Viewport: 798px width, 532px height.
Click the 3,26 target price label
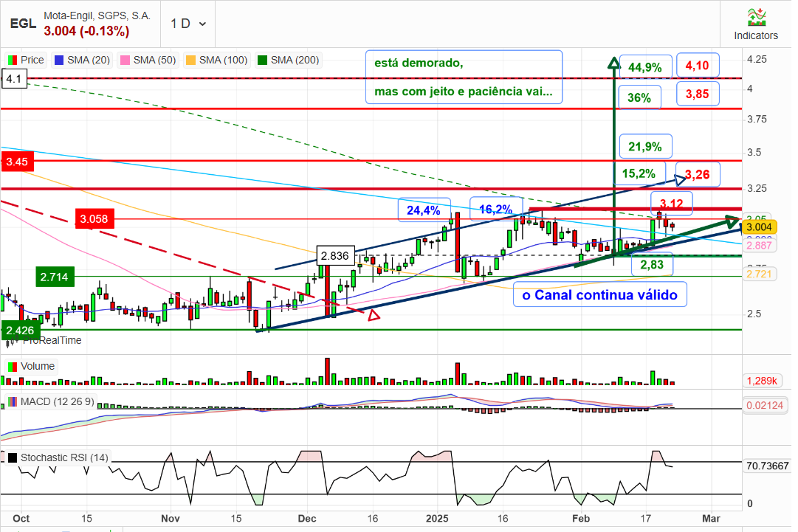(698, 174)
